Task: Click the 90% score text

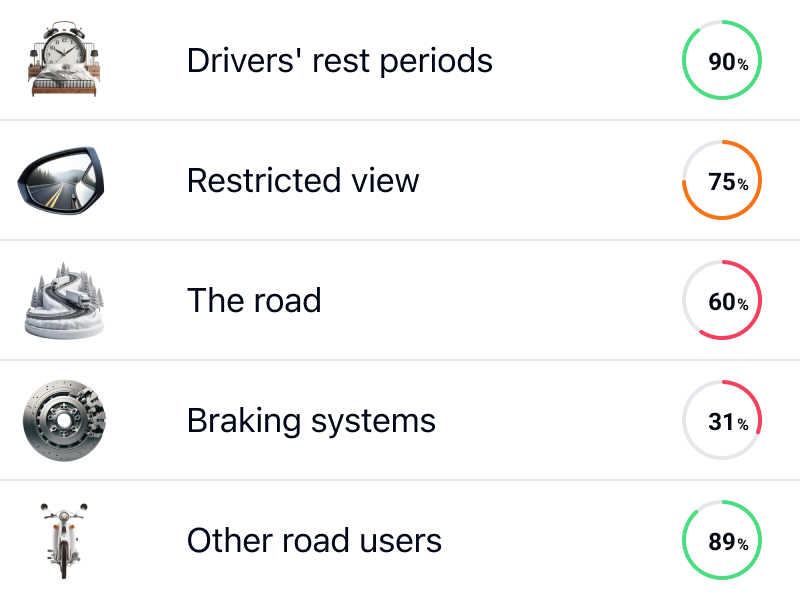Action: (728, 62)
